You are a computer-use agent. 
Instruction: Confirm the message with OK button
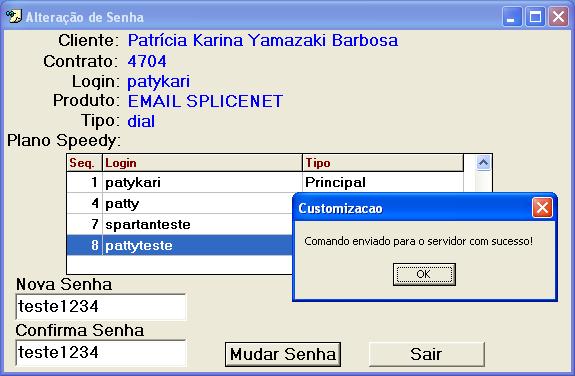pos(424,274)
